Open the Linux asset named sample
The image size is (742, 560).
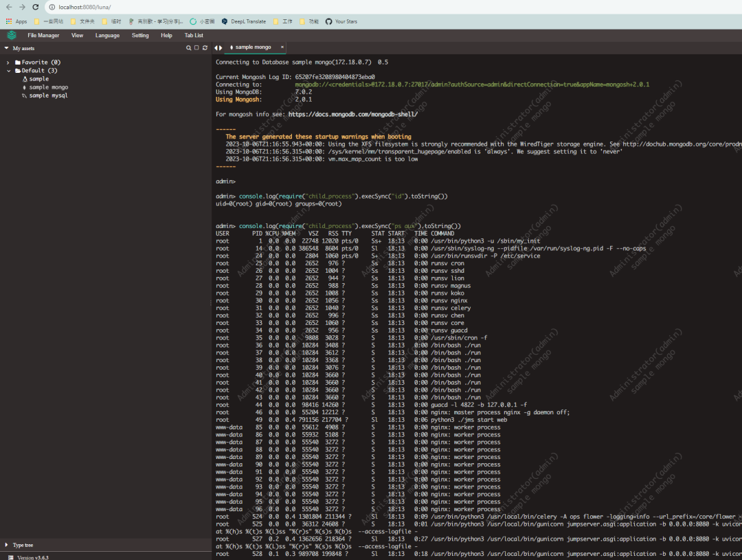[x=38, y=79]
